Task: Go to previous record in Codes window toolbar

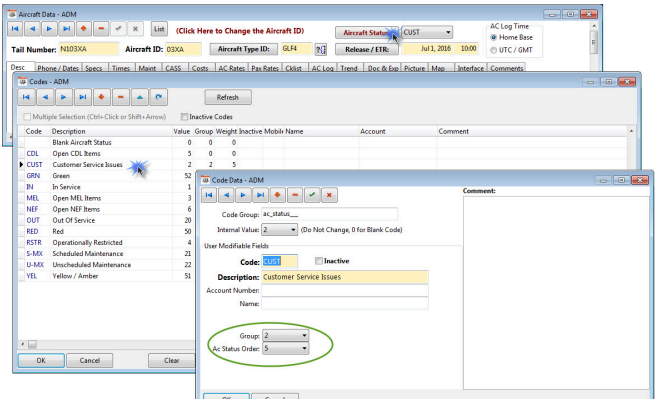Action: [45, 97]
